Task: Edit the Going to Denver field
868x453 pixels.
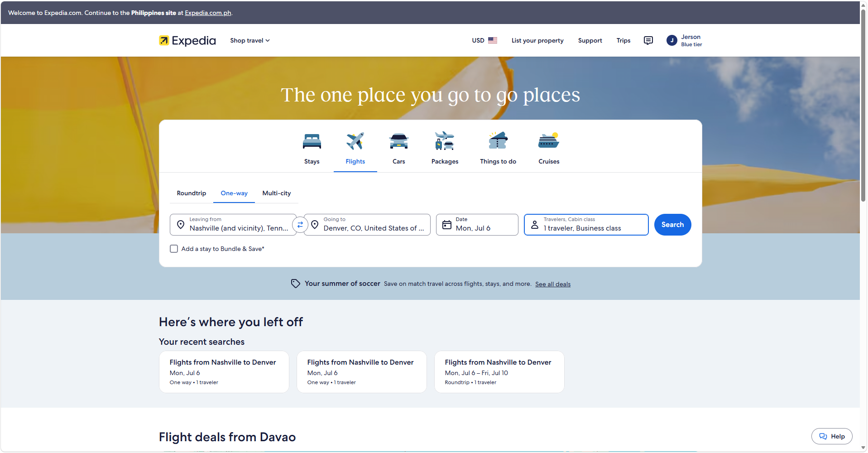Action: click(367, 225)
